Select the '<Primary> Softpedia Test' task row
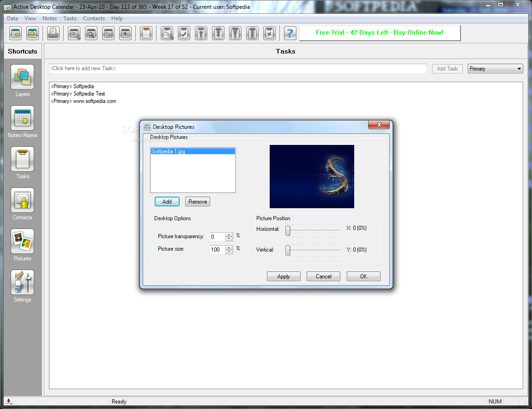 [78, 94]
